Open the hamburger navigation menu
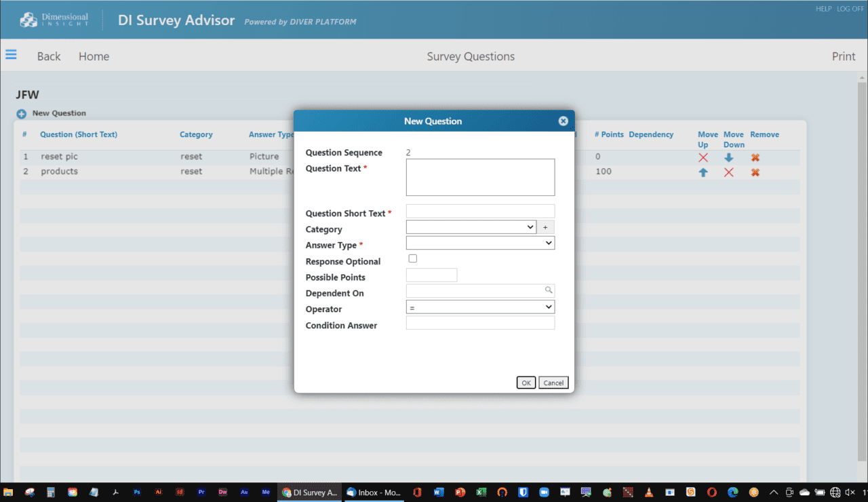This screenshot has width=868, height=502. pos(11,55)
